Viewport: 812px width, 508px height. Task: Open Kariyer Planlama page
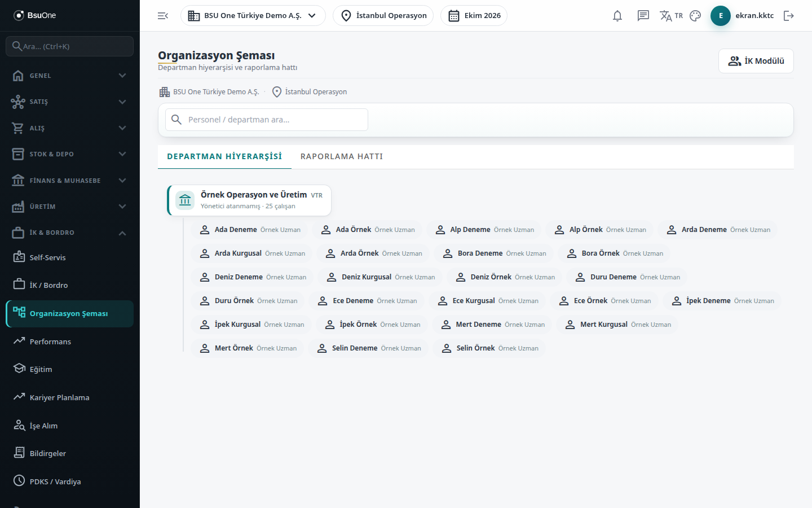coord(70,397)
